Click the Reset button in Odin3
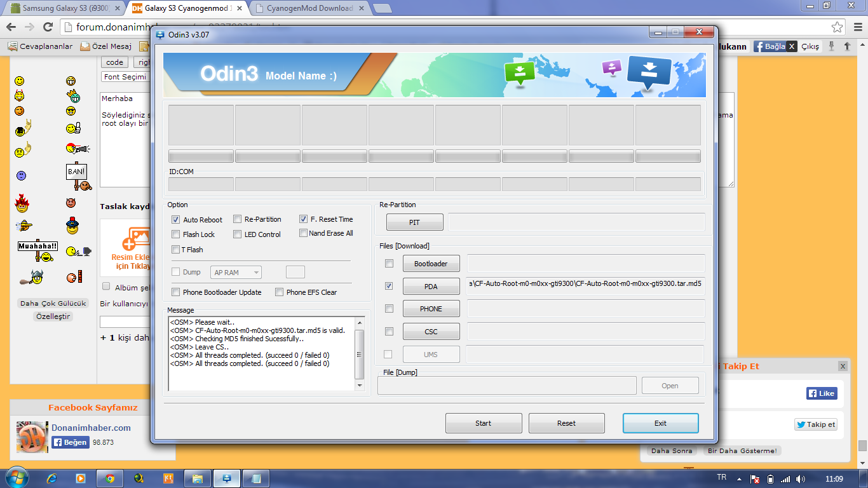This screenshot has height=488, width=868. 566,423
